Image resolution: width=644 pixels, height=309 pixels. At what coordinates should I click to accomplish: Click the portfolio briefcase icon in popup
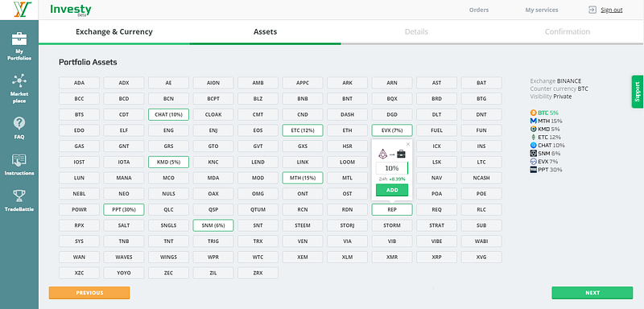pyautogui.click(x=401, y=154)
